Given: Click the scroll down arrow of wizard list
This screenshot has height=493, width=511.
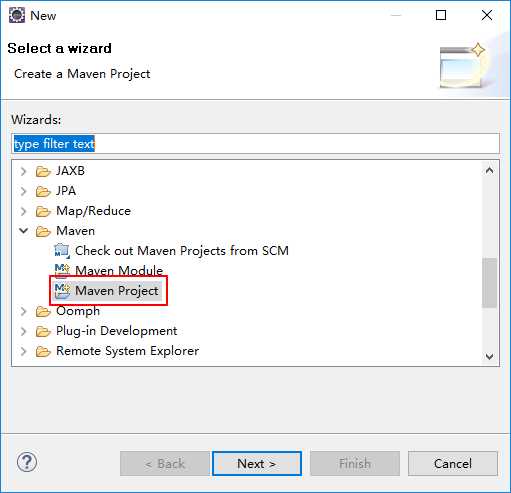Looking at the screenshot, I should pyautogui.click(x=489, y=356).
